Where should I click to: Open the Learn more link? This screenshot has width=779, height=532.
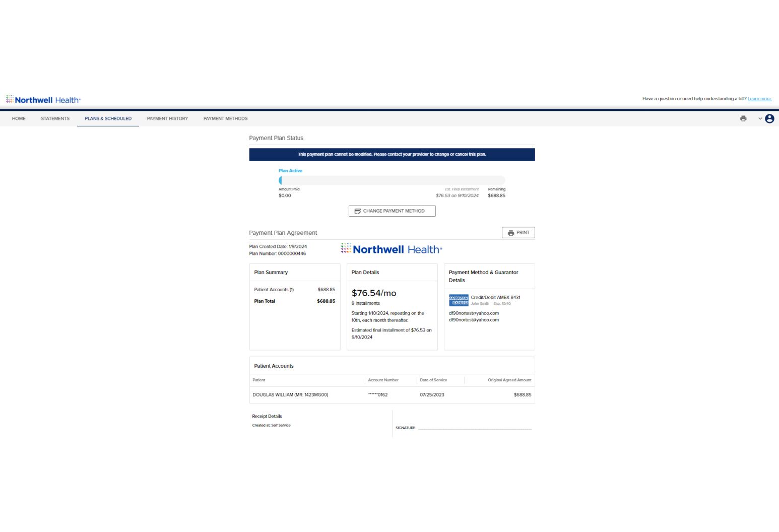click(759, 99)
